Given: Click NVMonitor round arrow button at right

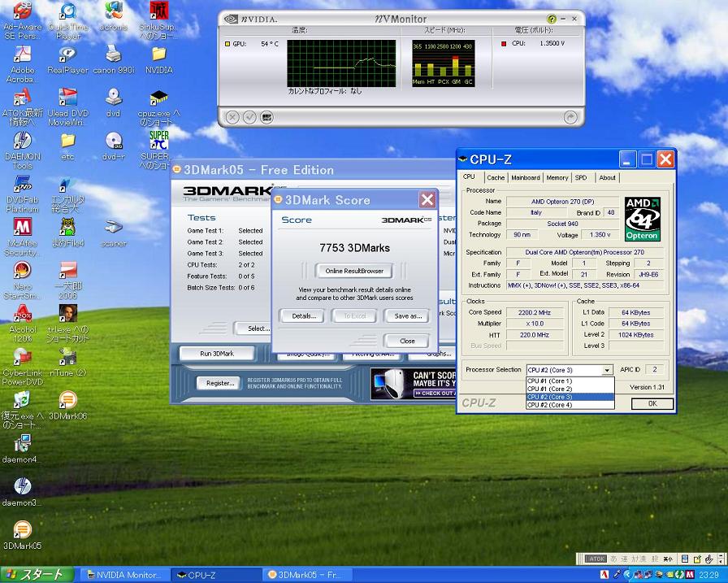Looking at the screenshot, I should [570, 117].
